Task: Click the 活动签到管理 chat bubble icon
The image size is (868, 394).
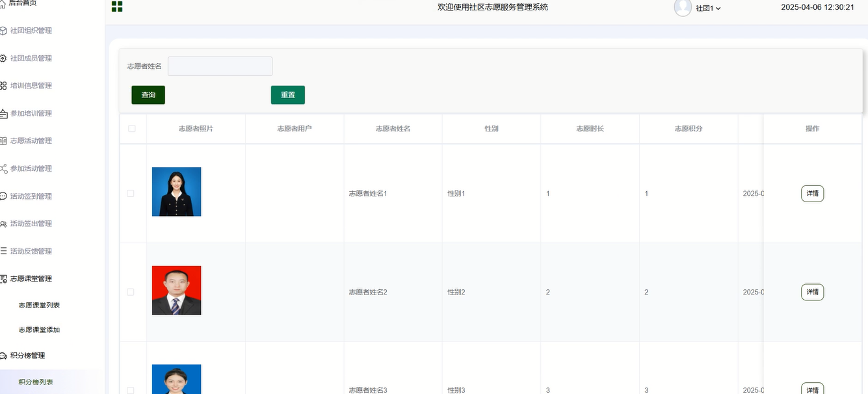Action: coord(4,196)
